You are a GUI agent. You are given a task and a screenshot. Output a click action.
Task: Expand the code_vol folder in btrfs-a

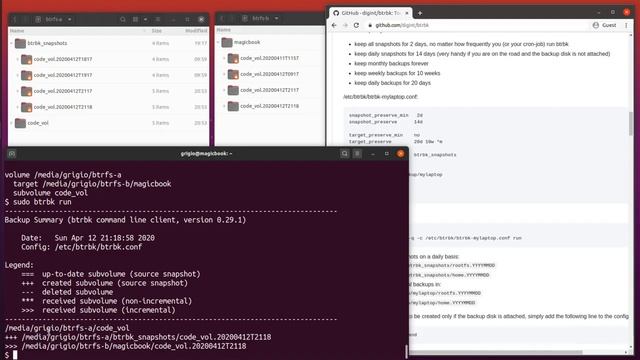tap(11, 123)
